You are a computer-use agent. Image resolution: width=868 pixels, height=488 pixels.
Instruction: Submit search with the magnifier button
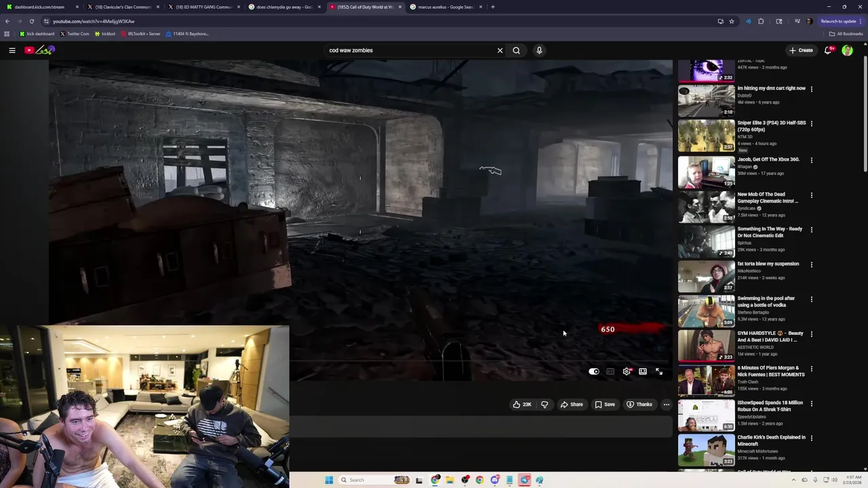516,50
